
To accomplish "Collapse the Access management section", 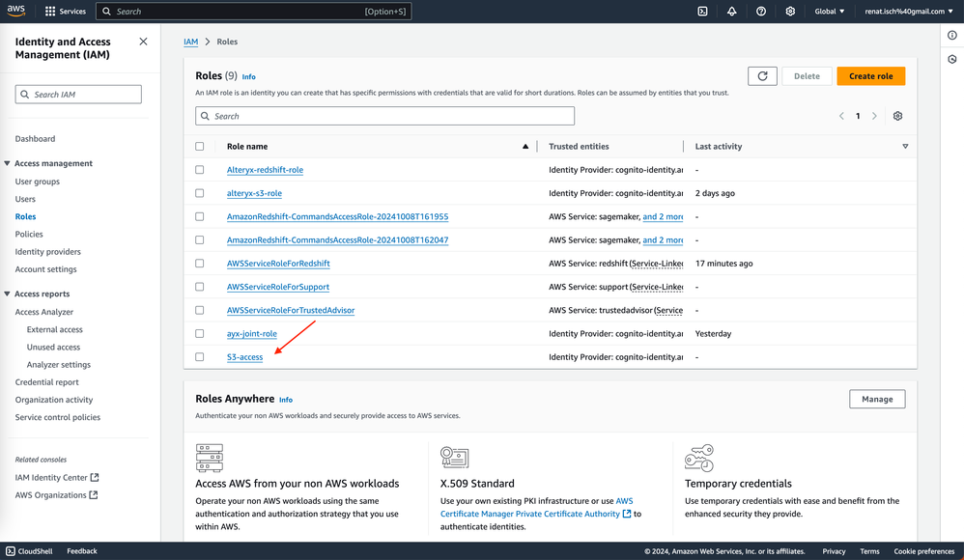I will point(7,163).
